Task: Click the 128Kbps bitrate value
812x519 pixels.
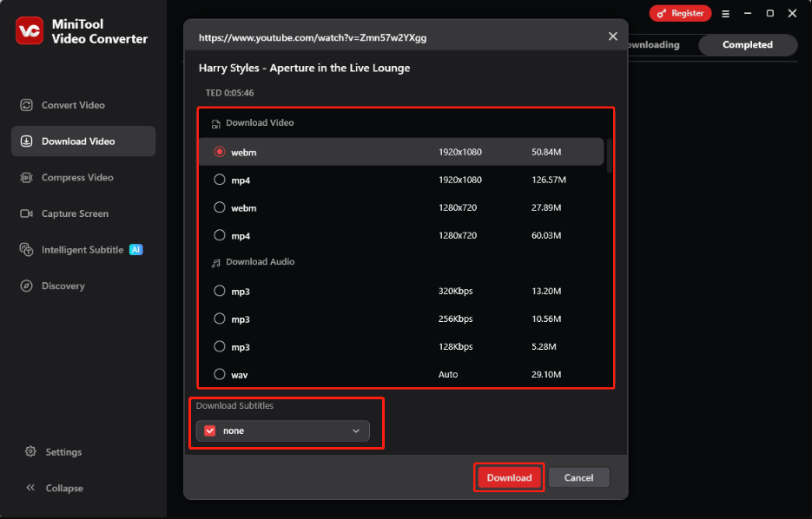Action: point(456,346)
